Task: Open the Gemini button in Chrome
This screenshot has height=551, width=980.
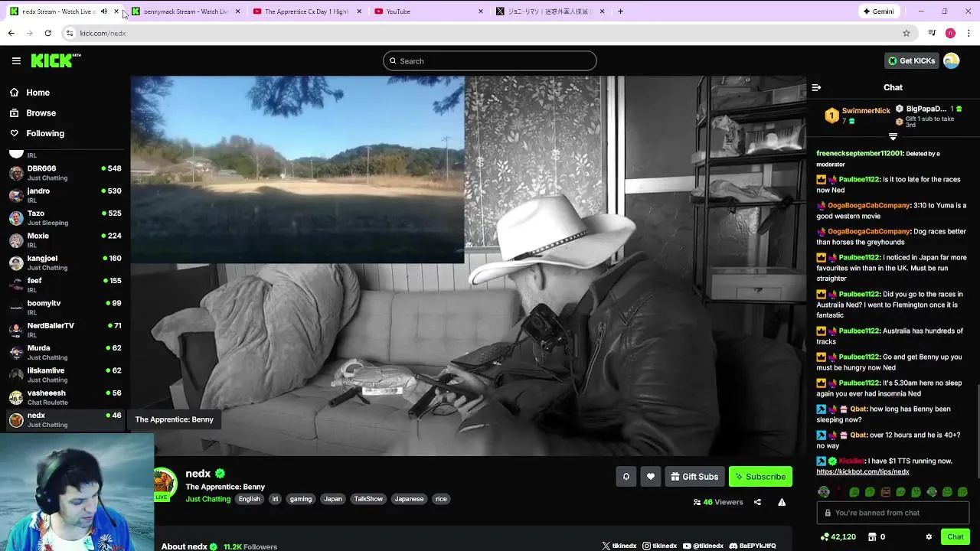Action: point(878,11)
